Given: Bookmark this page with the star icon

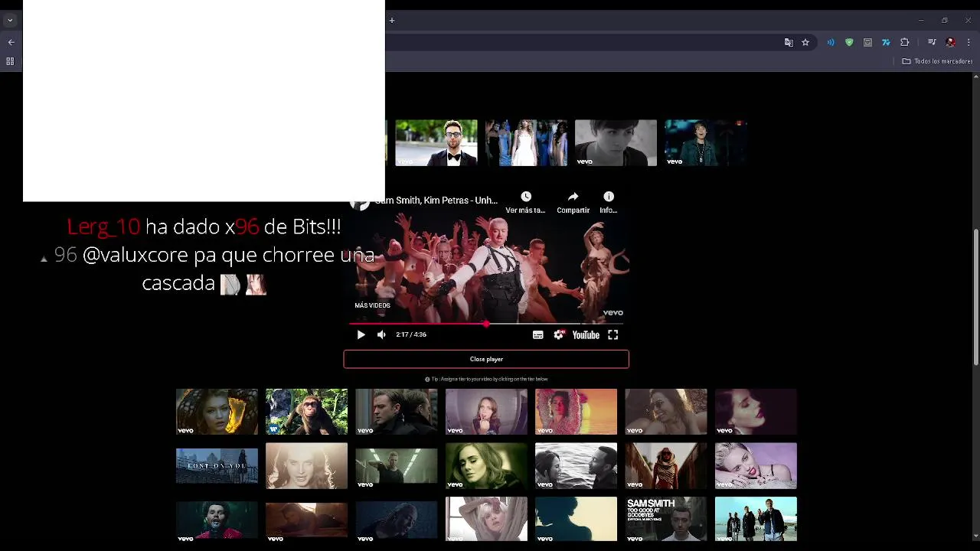Looking at the screenshot, I should tap(805, 43).
